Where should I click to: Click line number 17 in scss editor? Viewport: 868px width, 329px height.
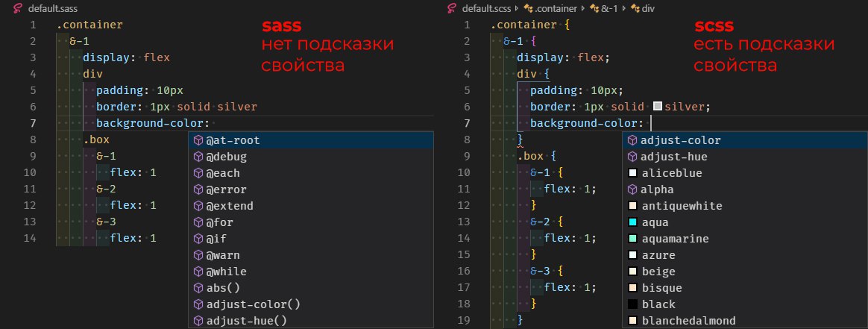pyautogui.click(x=464, y=287)
